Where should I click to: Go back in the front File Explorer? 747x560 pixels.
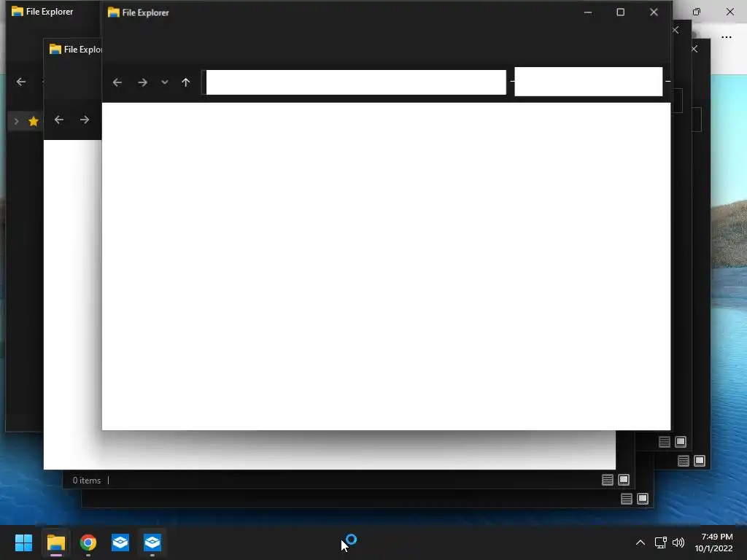117,82
